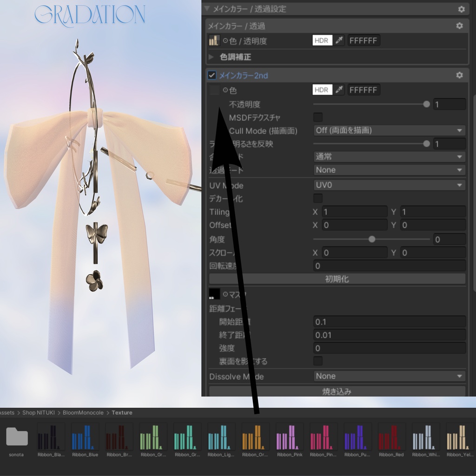Select the Ribbon_Lig... light blue texture
The image size is (476, 476).
pyautogui.click(x=221, y=440)
